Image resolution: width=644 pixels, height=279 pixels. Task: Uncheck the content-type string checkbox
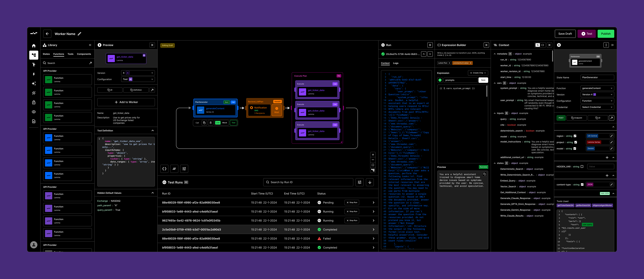(582, 185)
